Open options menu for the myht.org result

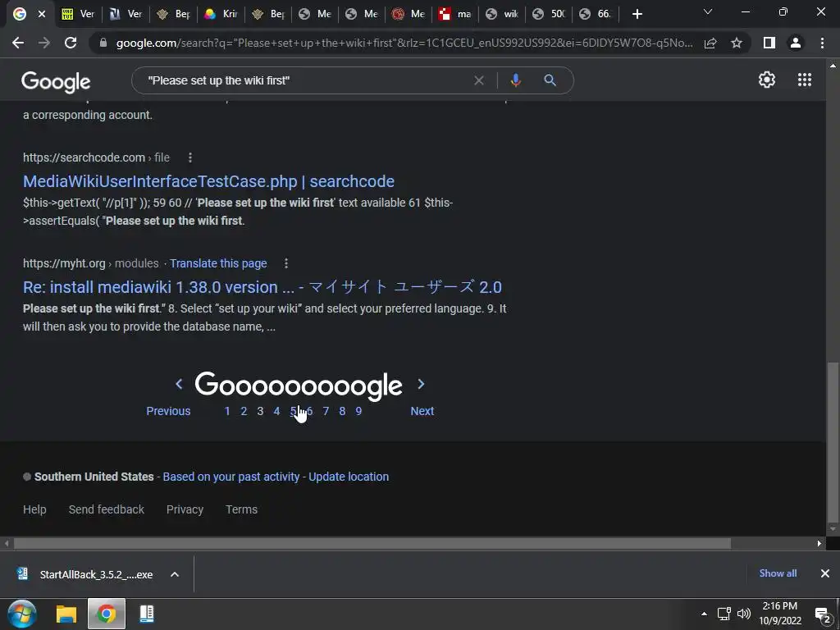click(286, 263)
